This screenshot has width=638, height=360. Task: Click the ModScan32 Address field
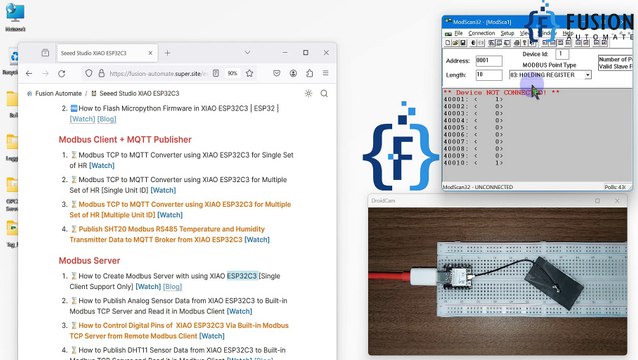point(489,61)
